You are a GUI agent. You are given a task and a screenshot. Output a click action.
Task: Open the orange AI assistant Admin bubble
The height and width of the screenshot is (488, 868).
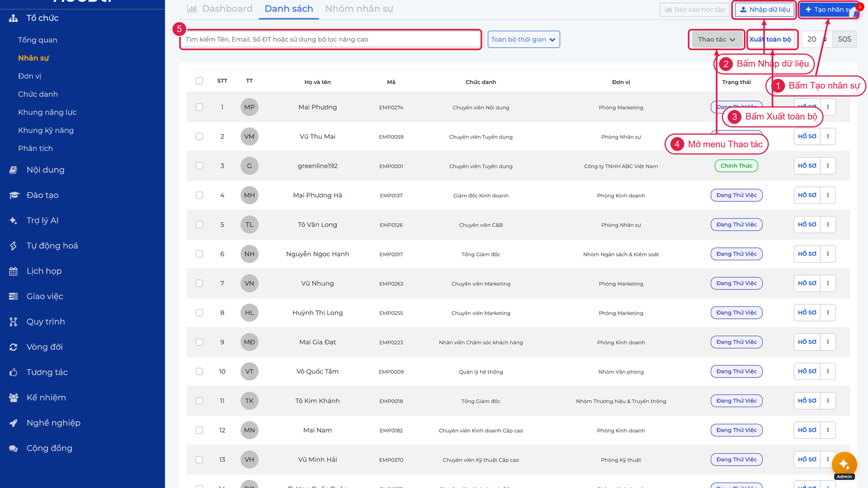(x=844, y=465)
